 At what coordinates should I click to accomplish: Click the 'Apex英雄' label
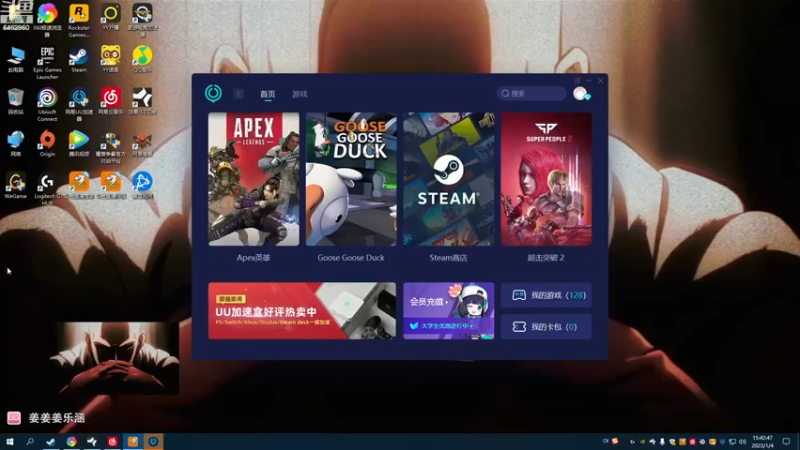click(254, 258)
